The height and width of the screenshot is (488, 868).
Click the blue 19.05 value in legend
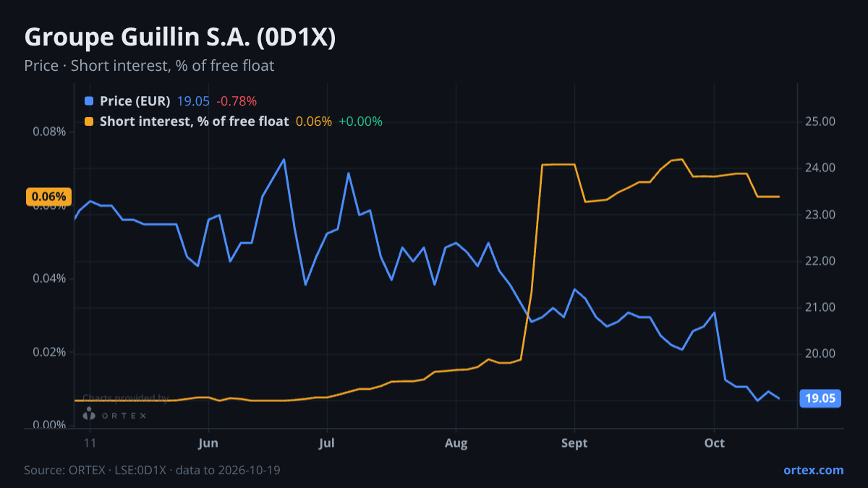coord(193,101)
